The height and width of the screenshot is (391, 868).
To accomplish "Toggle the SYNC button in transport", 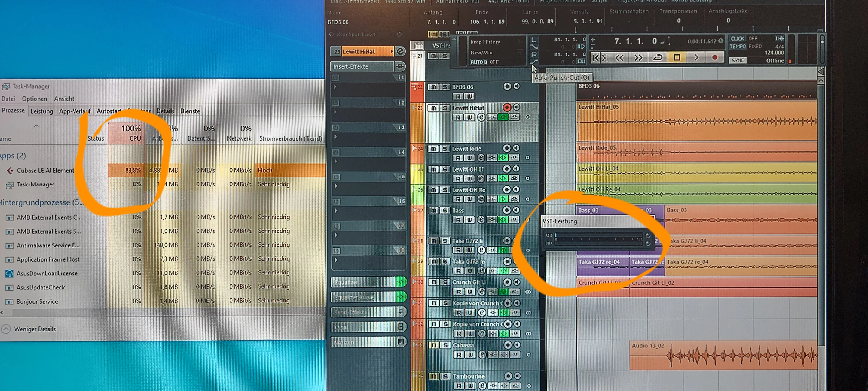I will tap(738, 60).
